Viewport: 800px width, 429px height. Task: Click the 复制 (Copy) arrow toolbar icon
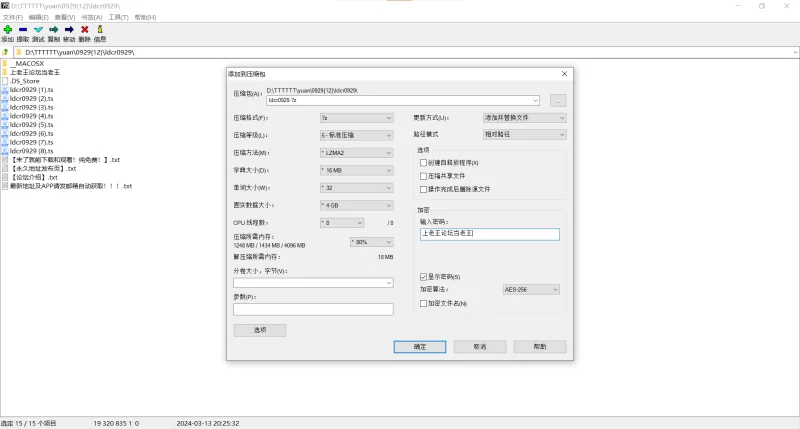click(53, 30)
